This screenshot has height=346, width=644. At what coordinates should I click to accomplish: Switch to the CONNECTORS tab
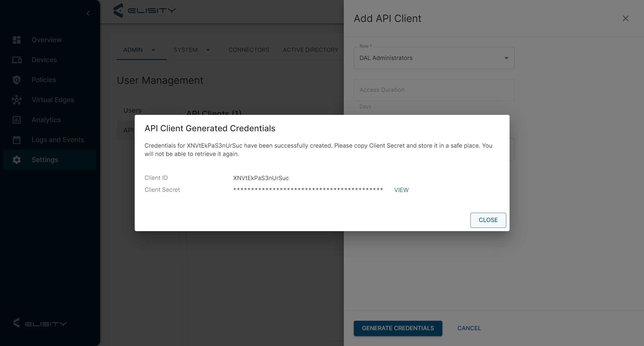pos(249,50)
